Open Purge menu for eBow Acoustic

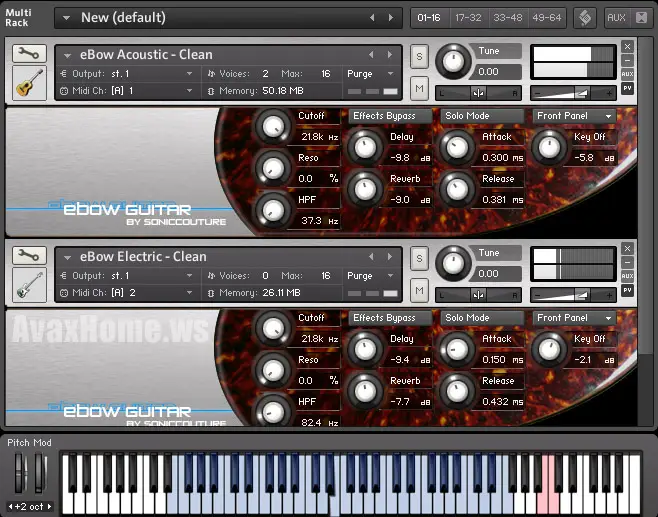tap(371, 74)
